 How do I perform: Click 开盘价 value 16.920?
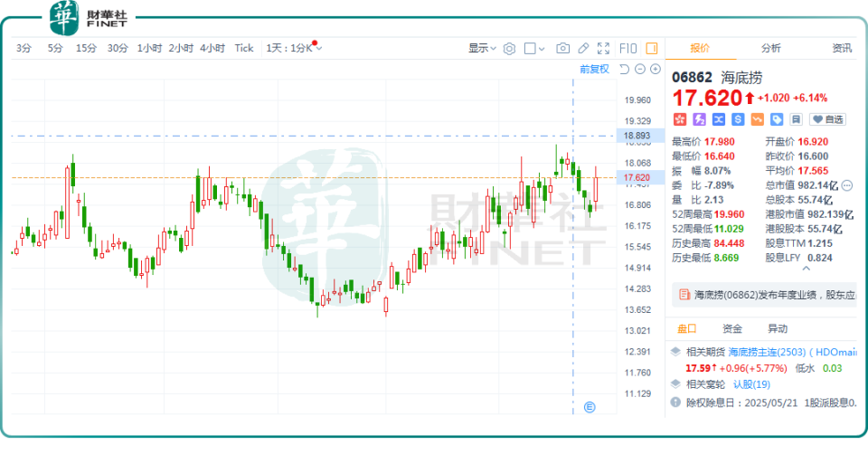813,142
